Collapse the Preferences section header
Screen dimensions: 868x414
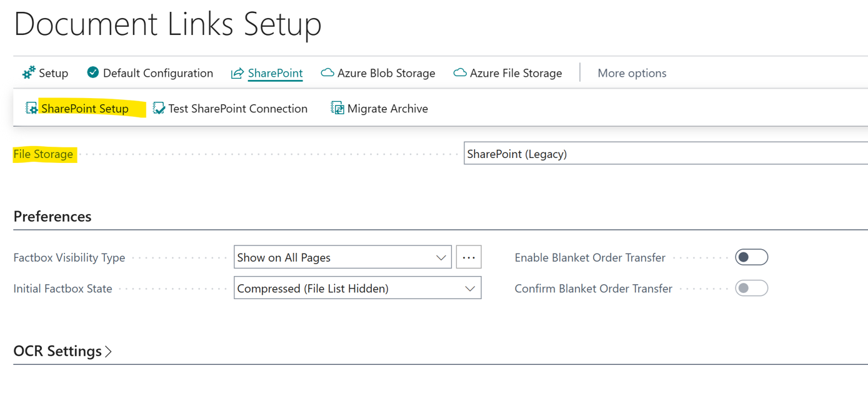[x=52, y=217]
